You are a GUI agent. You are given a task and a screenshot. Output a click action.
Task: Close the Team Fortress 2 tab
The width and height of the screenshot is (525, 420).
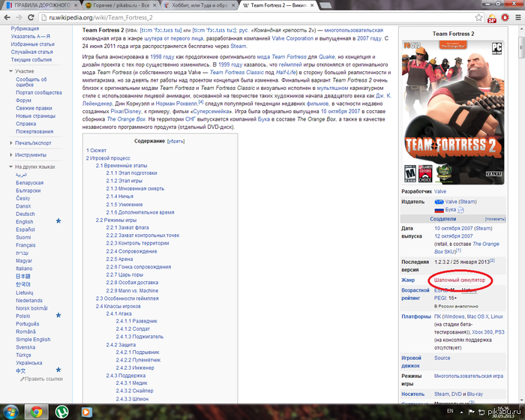tap(312, 5)
